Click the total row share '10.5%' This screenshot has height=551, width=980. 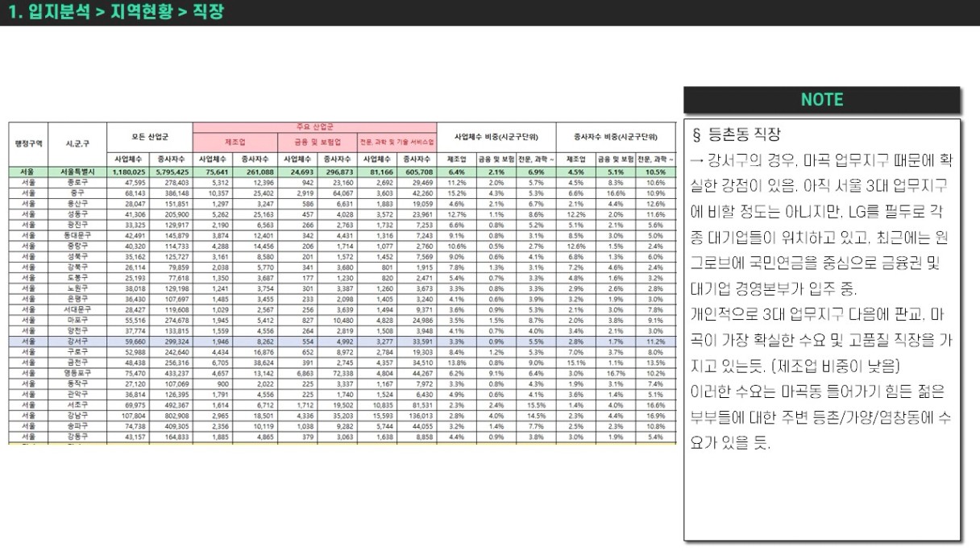655,172
